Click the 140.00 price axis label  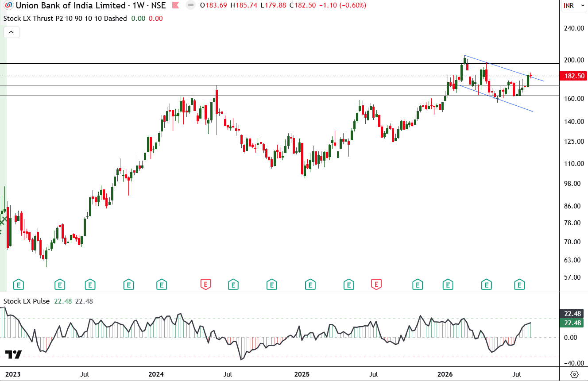[x=575, y=122]
